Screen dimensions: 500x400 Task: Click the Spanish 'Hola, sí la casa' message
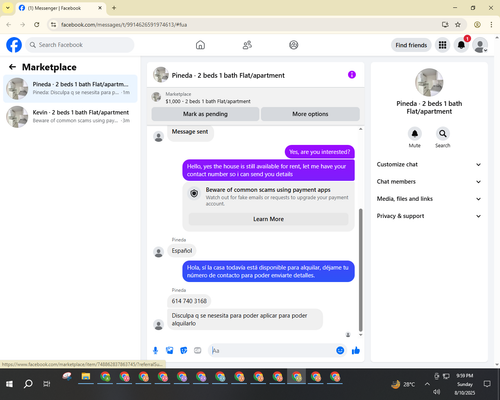pos(268,271)
